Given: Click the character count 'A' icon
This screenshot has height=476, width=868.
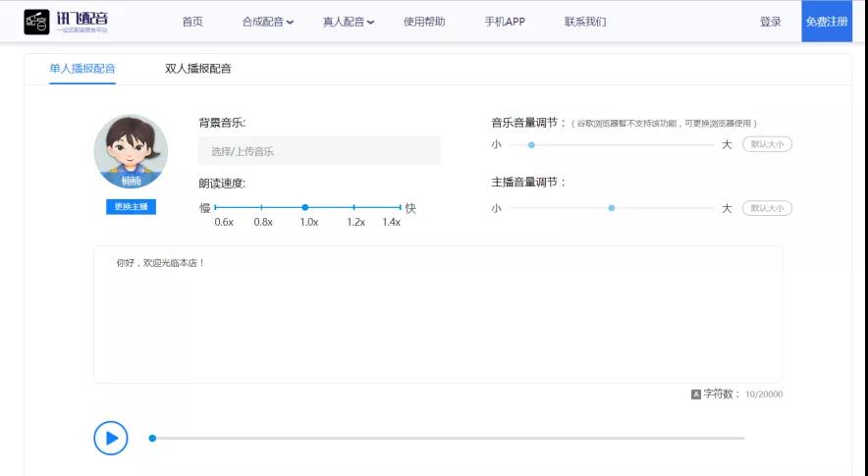Looking at the screenshot, I should point(696,395).
